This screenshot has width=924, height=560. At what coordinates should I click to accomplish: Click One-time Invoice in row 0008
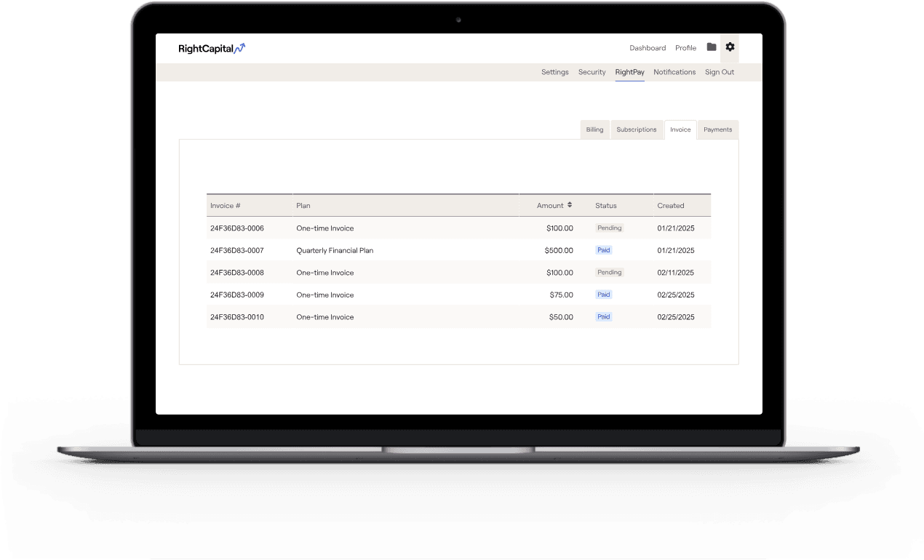325,273
